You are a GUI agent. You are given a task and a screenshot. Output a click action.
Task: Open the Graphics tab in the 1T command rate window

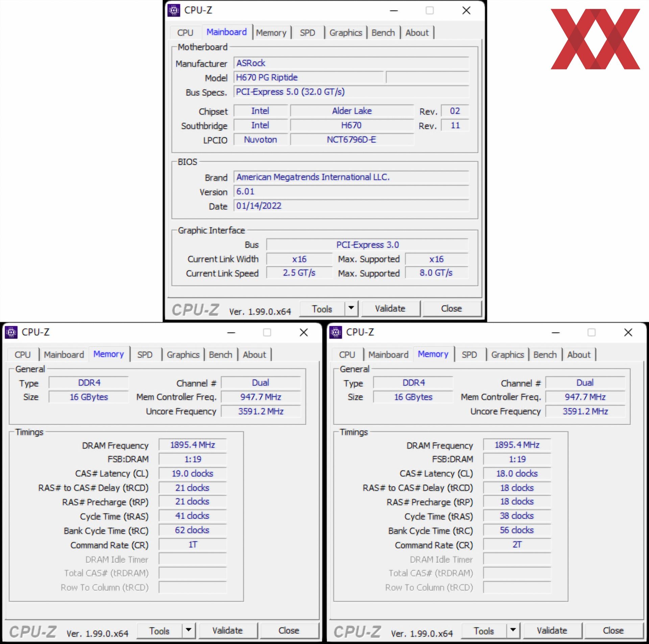pos(183,355)
